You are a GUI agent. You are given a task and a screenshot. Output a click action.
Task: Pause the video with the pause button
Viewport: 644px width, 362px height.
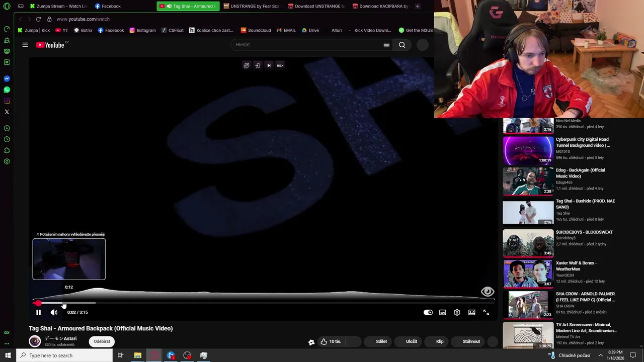pos(38,312)
